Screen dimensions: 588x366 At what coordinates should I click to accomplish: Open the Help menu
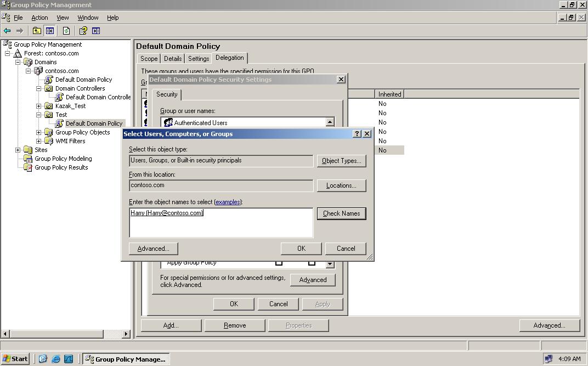tap(112, 18)
